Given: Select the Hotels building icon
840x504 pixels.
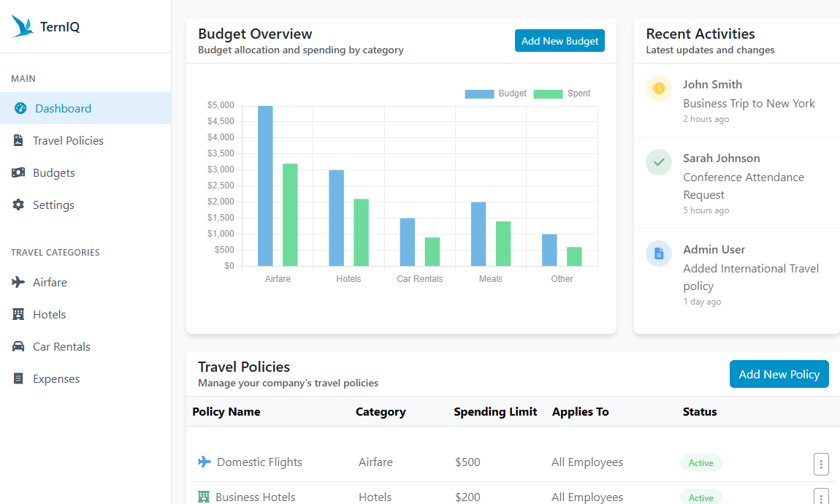Looking at the screenshot, I should tap(18, 314).
